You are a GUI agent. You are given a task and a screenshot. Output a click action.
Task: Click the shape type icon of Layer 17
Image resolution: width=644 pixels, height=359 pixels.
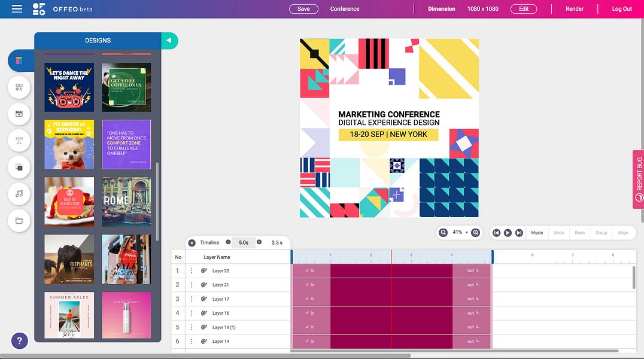tap(203, 299)
